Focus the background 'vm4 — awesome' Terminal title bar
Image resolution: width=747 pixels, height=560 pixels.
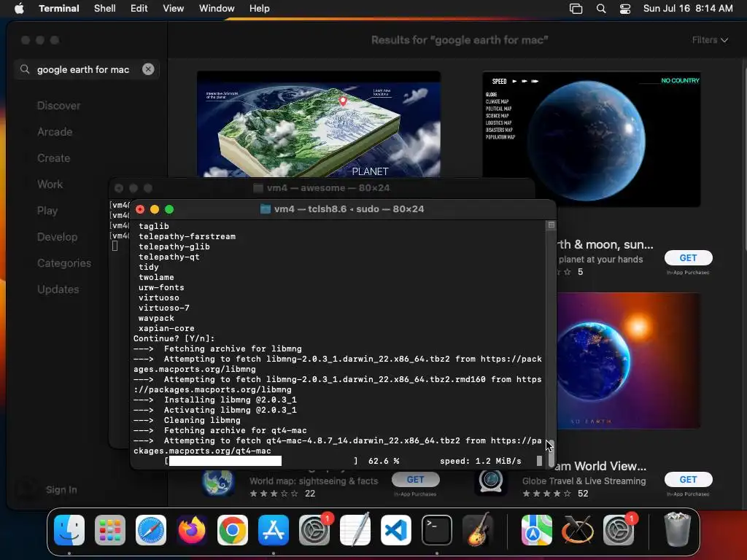point(322,188)
